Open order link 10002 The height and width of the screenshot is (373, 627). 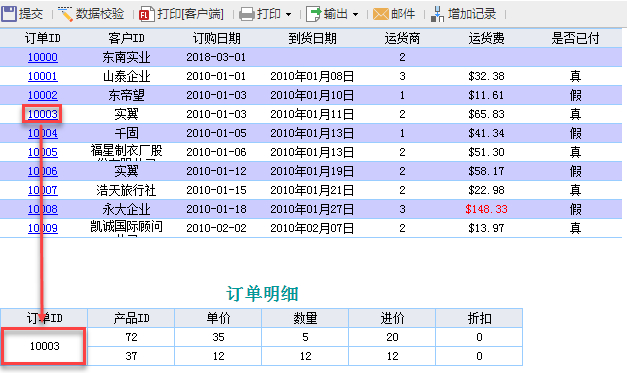pyautogui.click(x=43, y=95)
